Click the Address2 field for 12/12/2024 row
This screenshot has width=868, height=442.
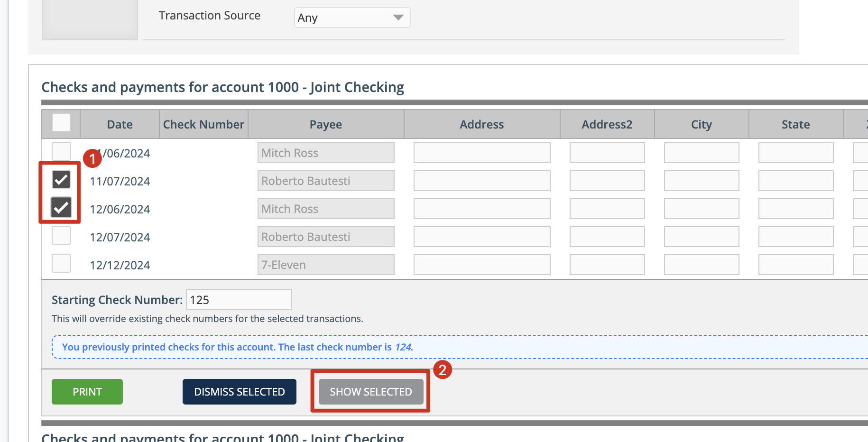tap(607, 265)
